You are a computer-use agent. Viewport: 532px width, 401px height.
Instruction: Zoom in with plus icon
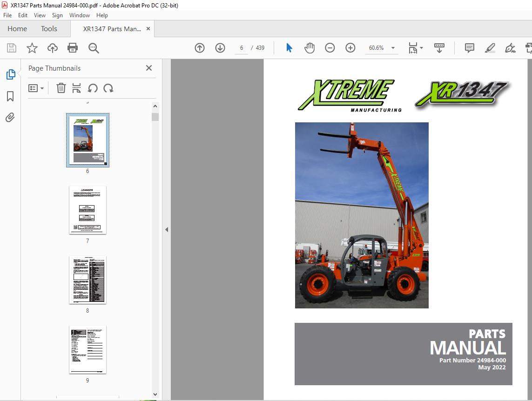[x=350, y=48]
